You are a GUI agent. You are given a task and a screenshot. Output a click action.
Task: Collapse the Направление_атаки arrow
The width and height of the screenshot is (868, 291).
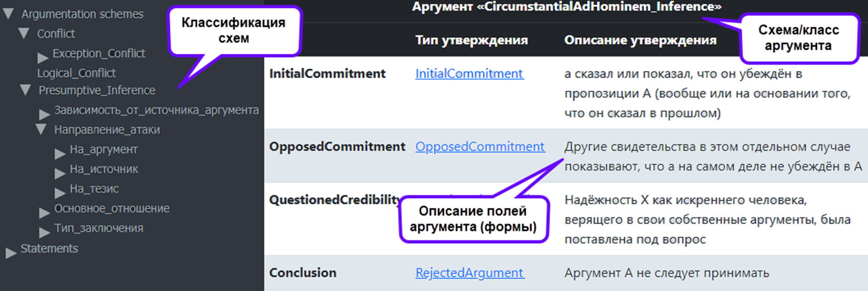click(41, 129)
